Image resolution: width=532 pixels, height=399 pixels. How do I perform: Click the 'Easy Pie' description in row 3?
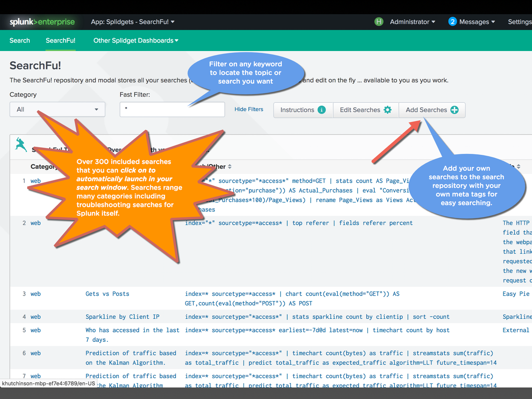click(516, 294)
